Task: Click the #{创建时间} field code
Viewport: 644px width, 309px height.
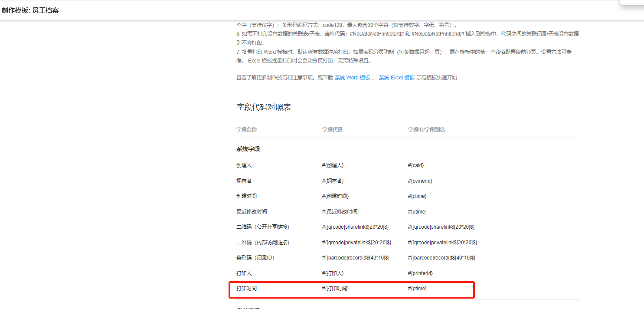Action: [335, 196]
